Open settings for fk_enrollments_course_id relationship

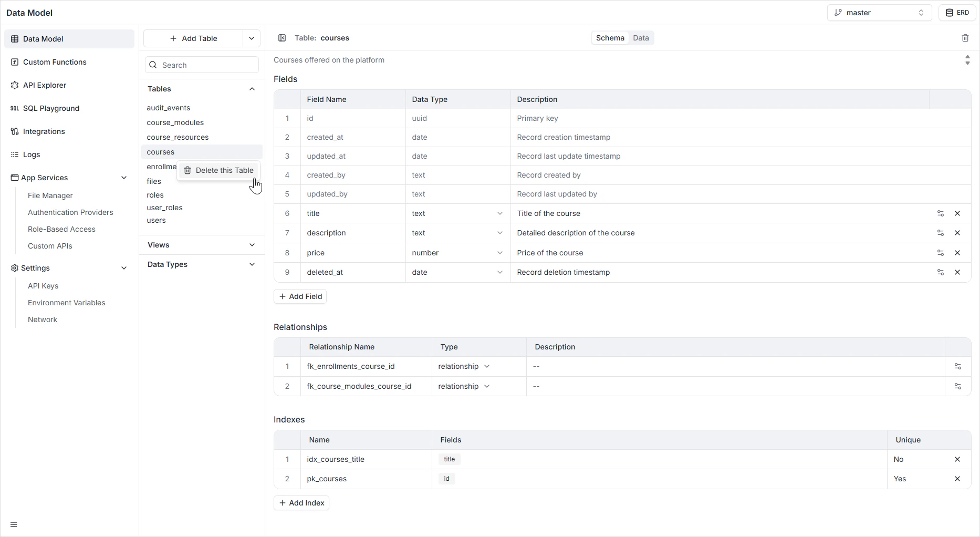[958, 366]
